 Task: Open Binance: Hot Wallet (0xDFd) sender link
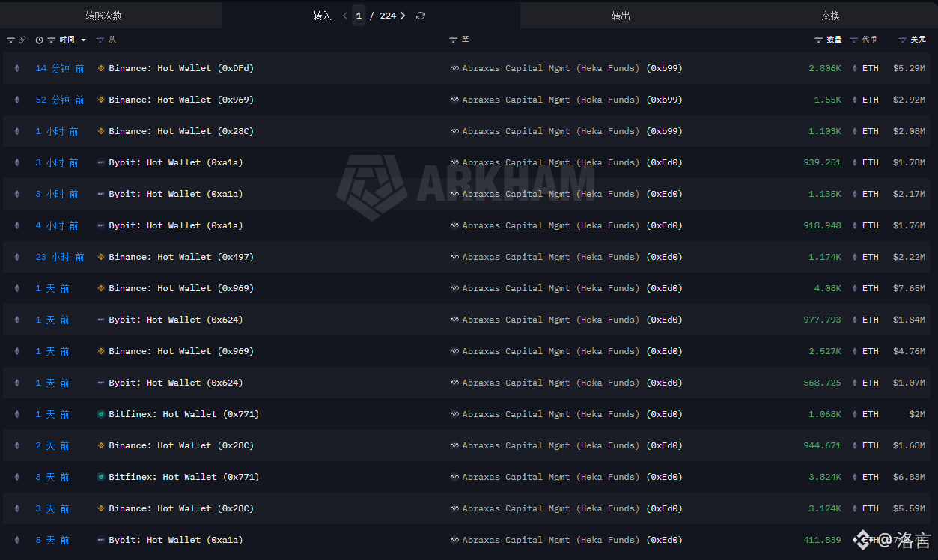point(181,68)
